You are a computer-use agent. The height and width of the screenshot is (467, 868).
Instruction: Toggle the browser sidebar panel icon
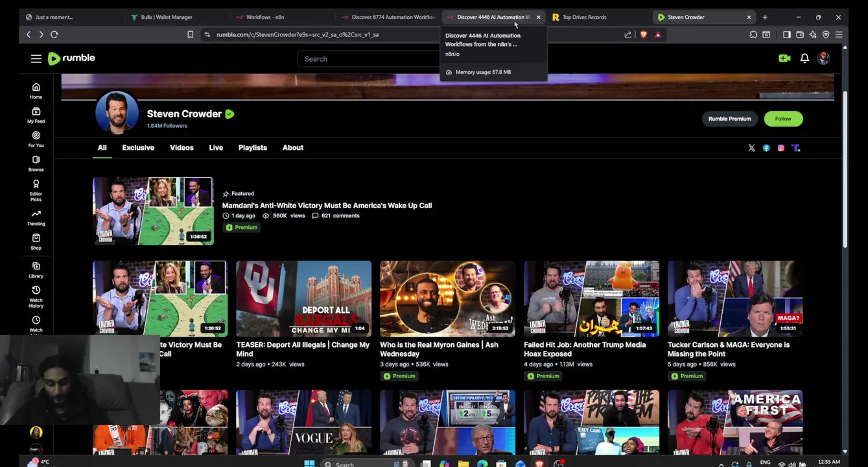tap(786, 34)
